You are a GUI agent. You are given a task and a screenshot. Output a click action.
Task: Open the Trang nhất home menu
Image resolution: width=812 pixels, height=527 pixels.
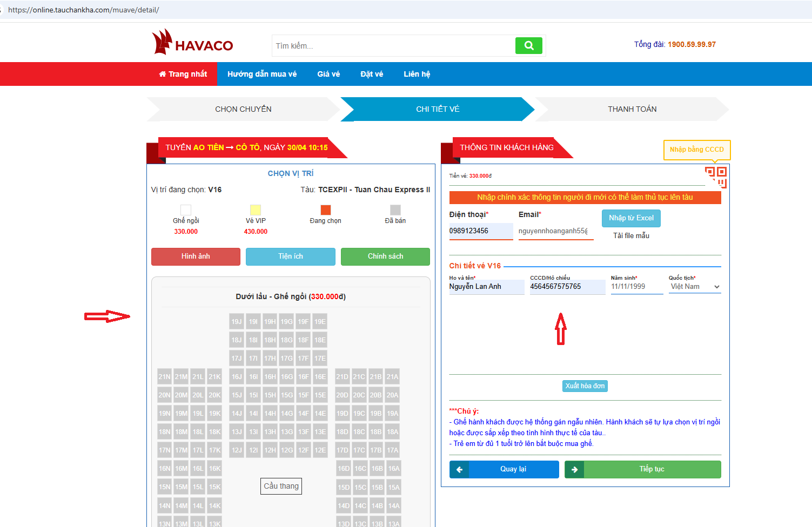pos(183,74)
